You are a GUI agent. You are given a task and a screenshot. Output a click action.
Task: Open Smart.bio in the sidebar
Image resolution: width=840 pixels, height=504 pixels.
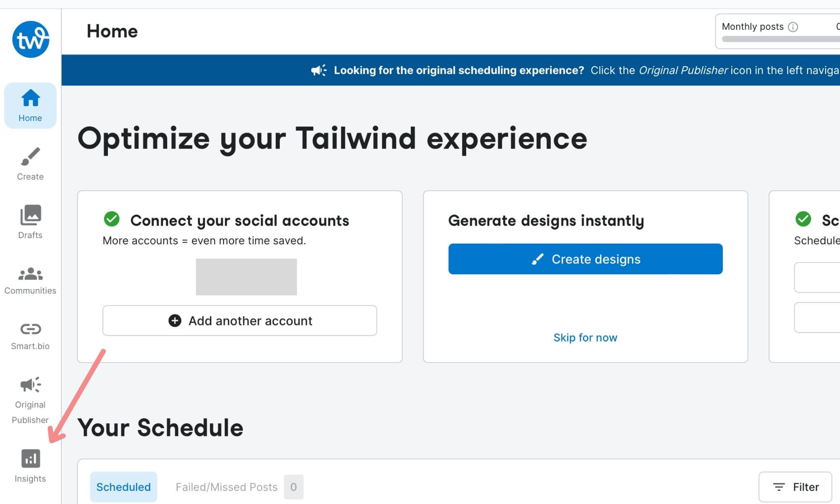point(30,329)
